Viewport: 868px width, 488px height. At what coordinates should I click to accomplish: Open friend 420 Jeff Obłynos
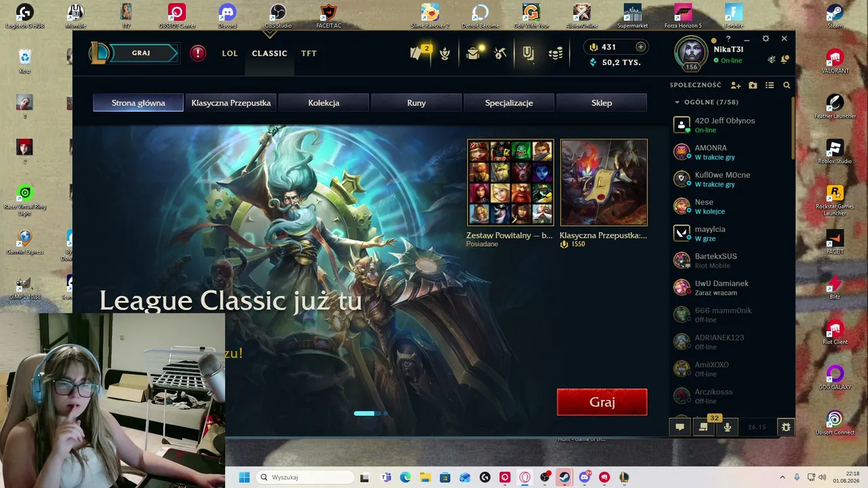pyautogui.click(x=731, y=125)
